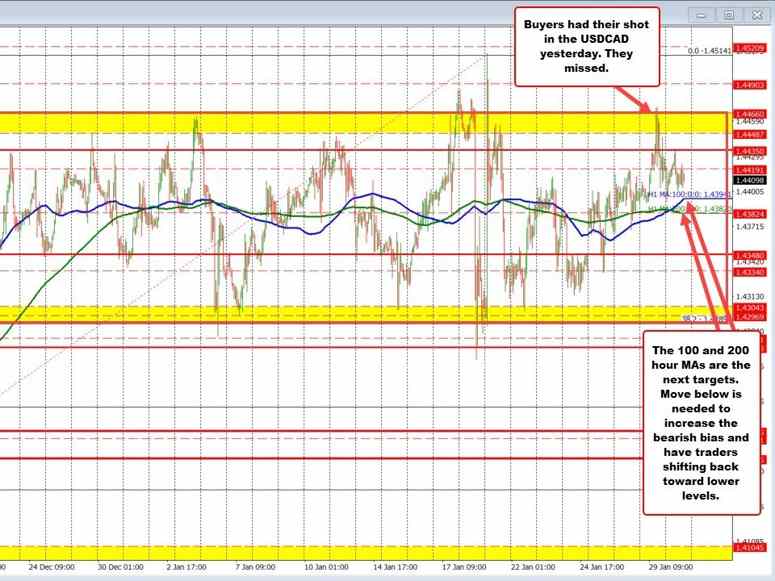This screenshot has height=581, width=775.
Task: Select the 100 hour MA label on chart
Action: (x=689, y=194)
